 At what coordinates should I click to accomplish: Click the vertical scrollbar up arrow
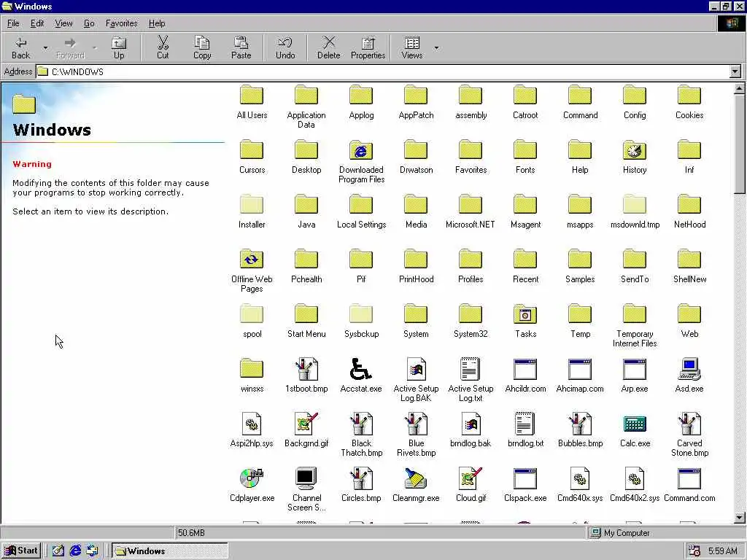(x=739, y=88)
